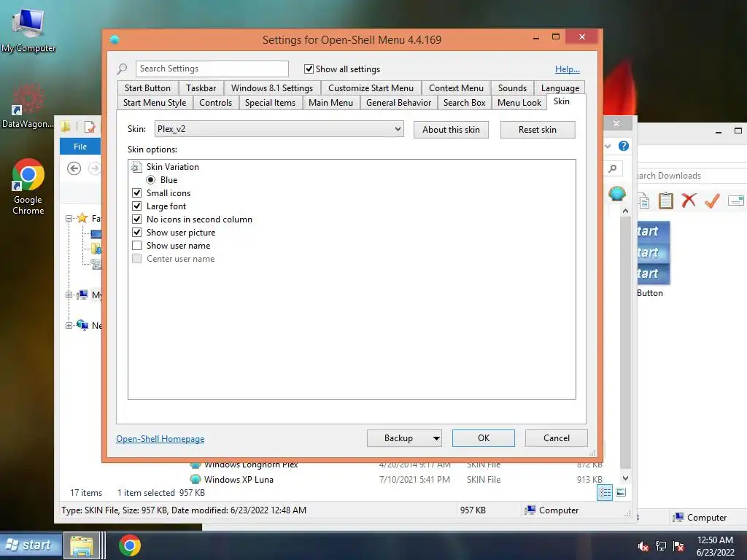Switch to the Sounds tab

(x=512, y=88)
